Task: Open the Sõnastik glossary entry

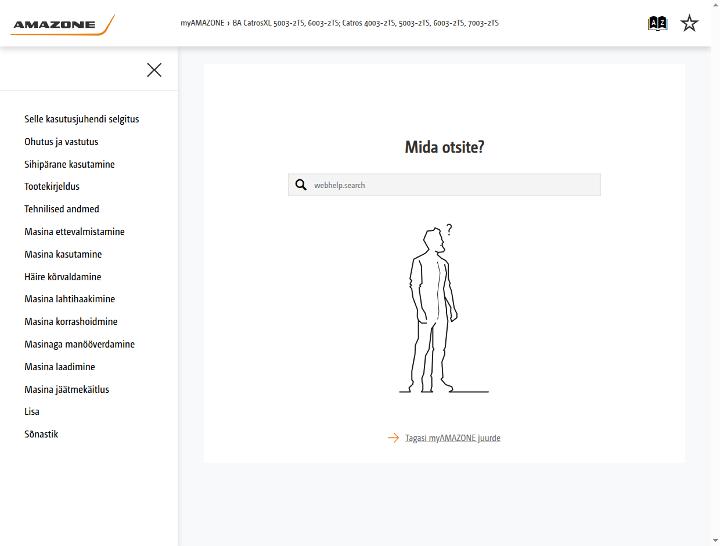Action: coord(41,434)
